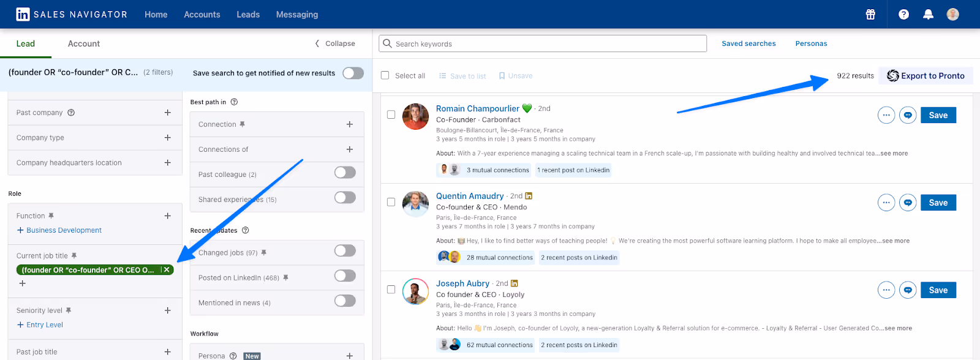This screenshot has height=360, width=980.
Task: Expand the Seniority level filter
Action: (168, 310)
